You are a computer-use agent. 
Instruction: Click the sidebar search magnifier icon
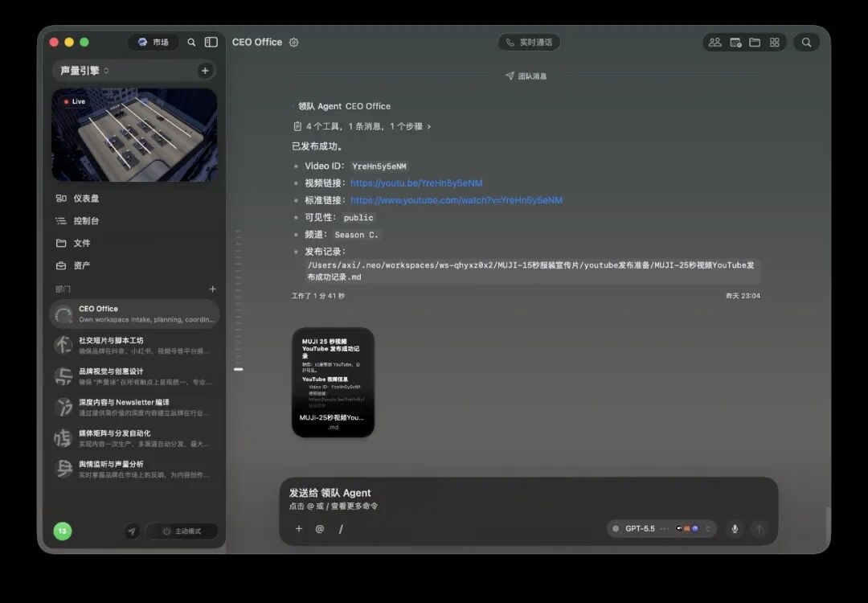pos(191,42)
